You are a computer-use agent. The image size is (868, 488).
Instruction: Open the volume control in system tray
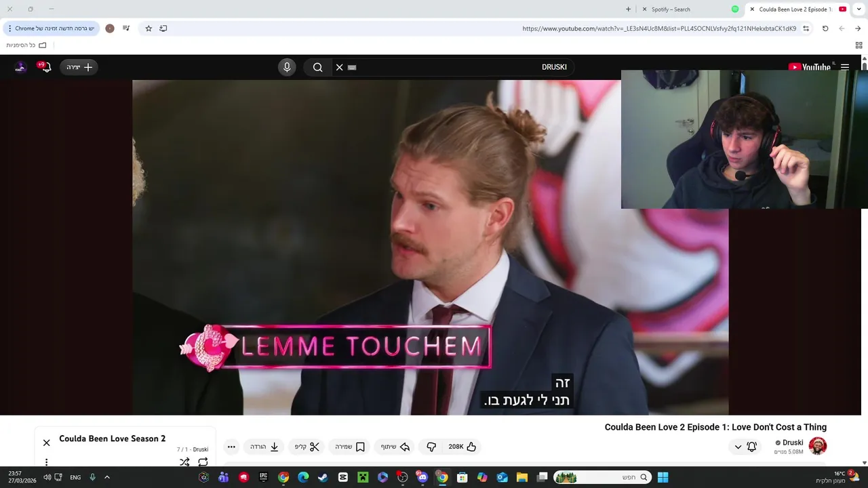pos(47,477)
